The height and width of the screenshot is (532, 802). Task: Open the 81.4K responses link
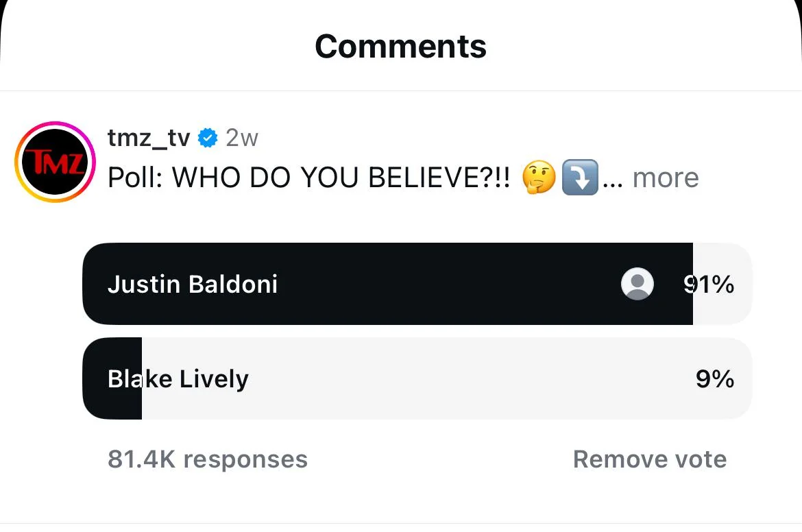207,459
